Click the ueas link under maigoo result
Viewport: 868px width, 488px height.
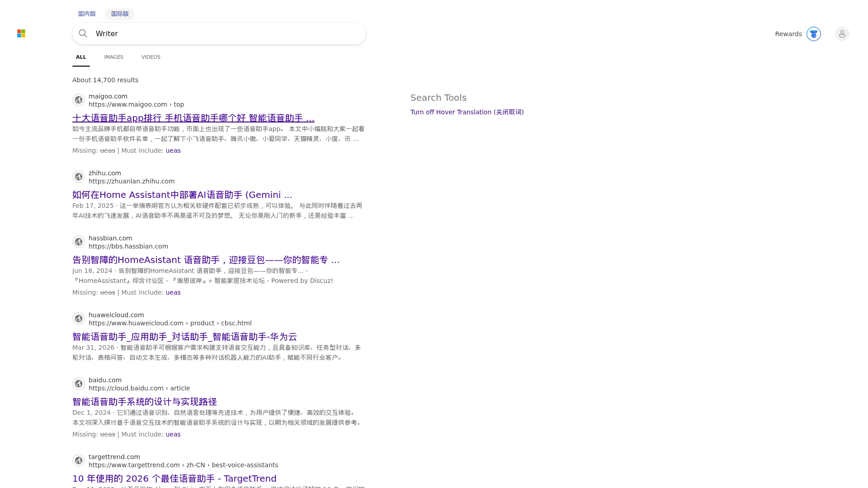pos(173,150)
